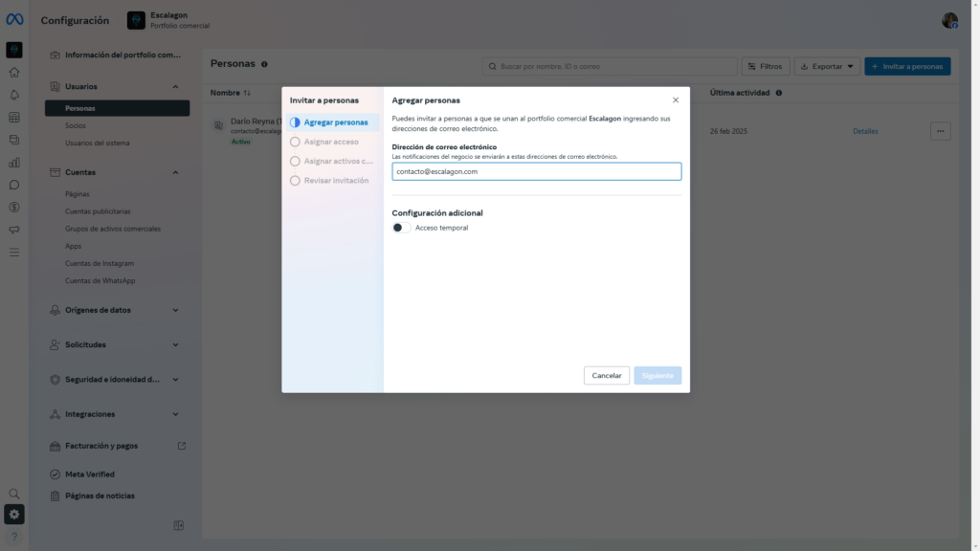This screenshot has width=980, height=551.
Task: Click the info icon next to Personas heading
Action: pos(264,64)
